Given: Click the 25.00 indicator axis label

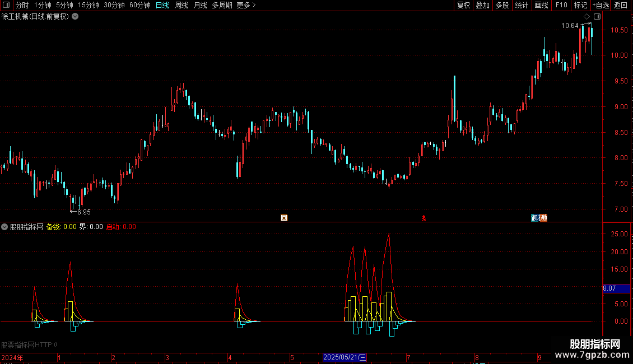Looking at the screenshot, I should (619, 234).
